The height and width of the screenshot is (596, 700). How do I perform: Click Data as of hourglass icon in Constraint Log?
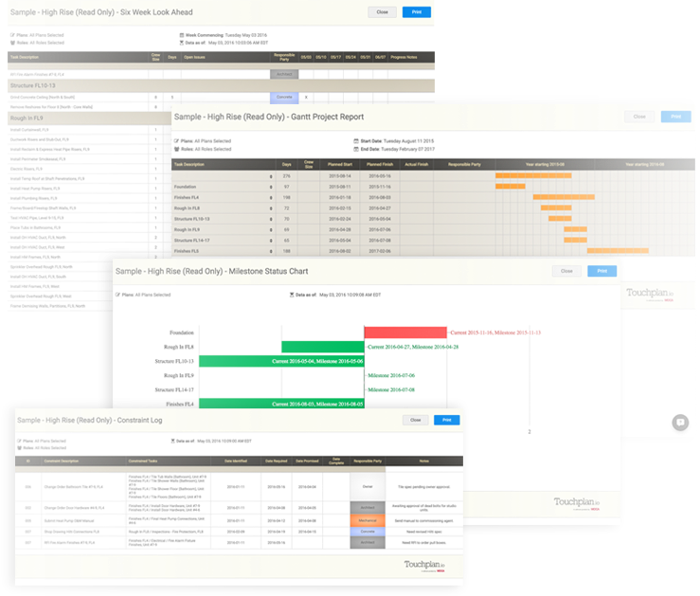(172, 442)
